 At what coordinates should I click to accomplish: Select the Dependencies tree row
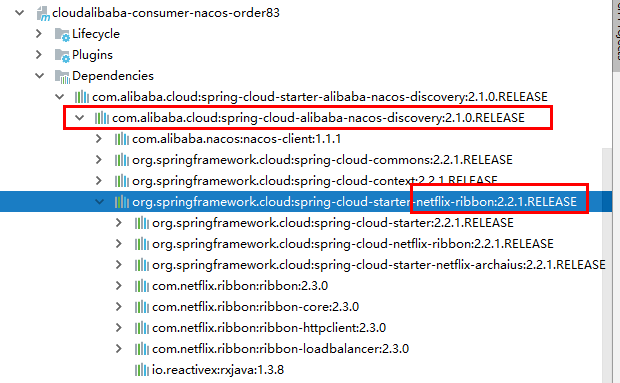coord(113,75)
